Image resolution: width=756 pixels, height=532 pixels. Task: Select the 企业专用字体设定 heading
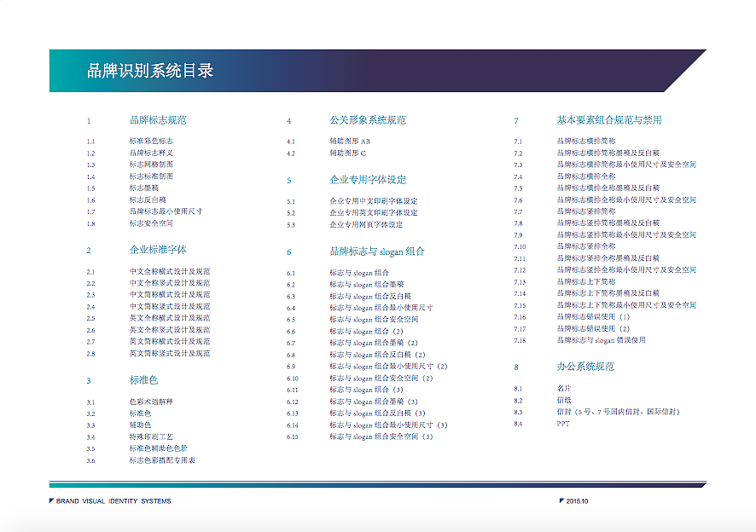367,179
